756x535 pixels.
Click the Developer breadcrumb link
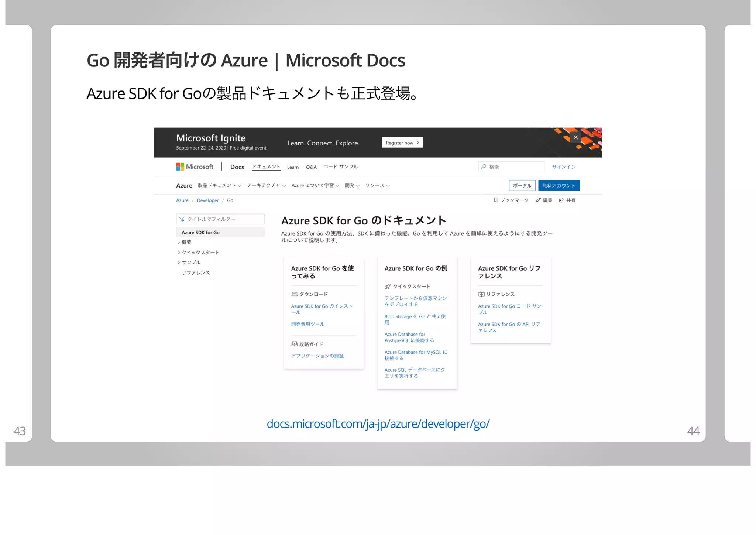click(207, 200)
